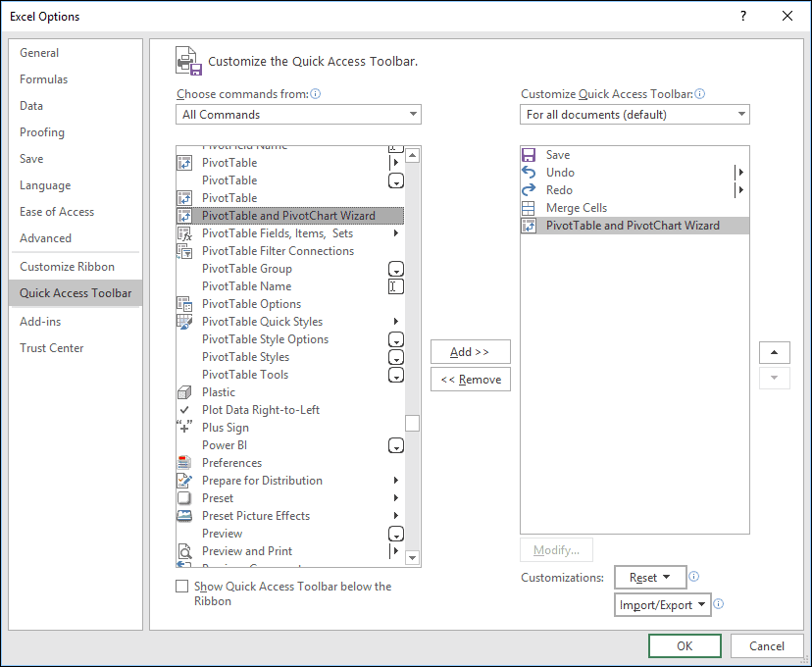
Task: Go to the Proofing options category
Action: tap(76, 132)
